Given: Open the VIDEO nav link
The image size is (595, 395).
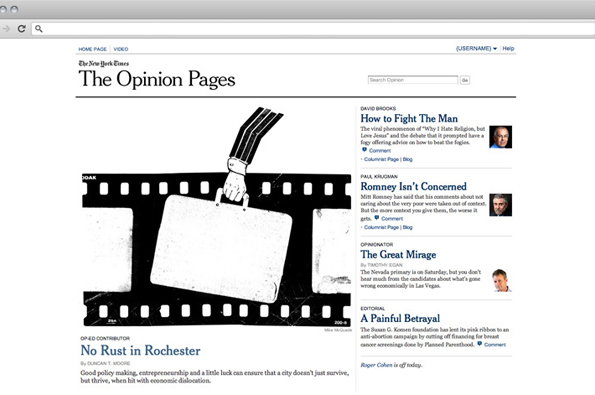Looking at the screenshot, I should pyautogui.click(x=121, y=49).
